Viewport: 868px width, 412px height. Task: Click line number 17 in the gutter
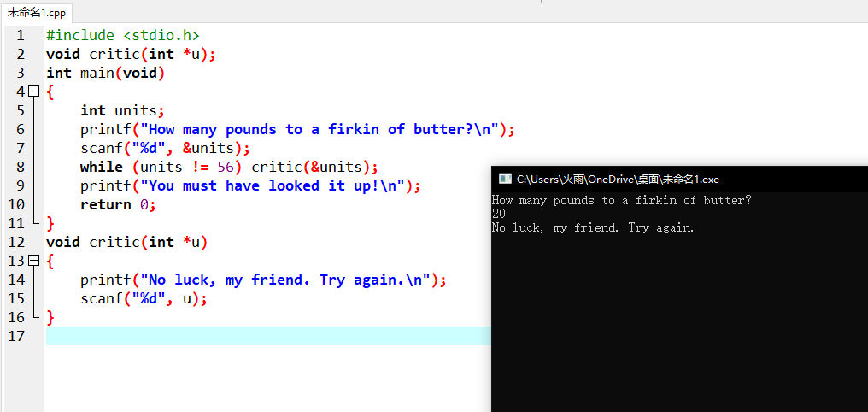[16, 336]
